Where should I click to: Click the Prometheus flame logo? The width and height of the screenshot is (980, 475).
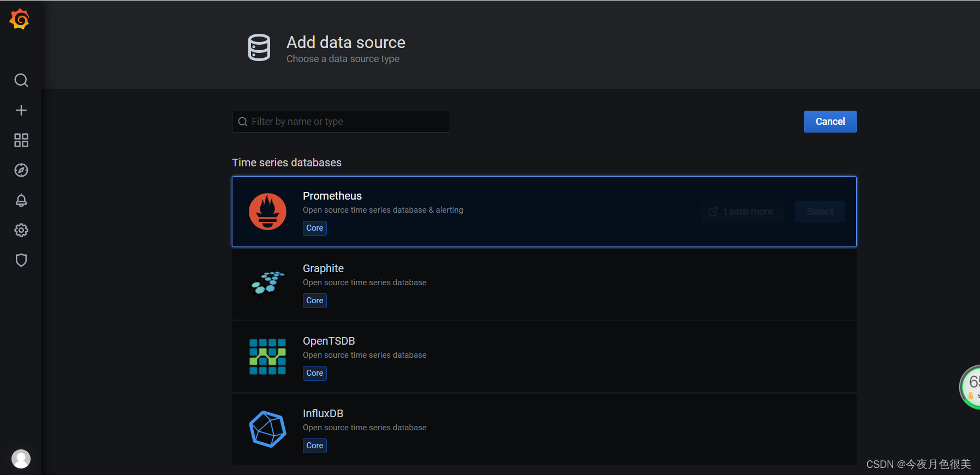point(267,212)
